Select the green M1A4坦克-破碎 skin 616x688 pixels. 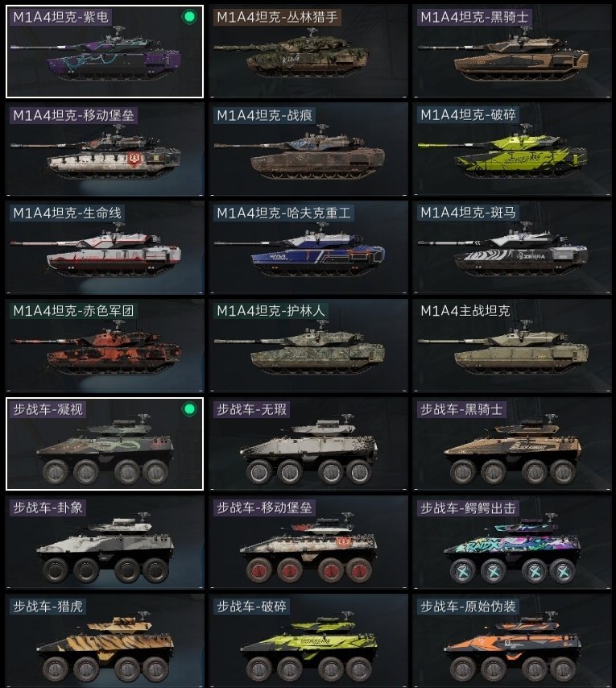512,149
